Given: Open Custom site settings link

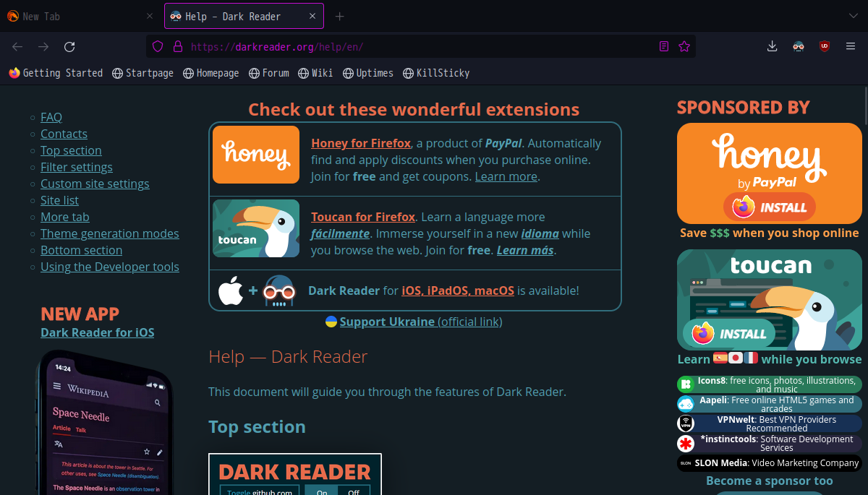Looking at the screenshot, I should coord(95,184).
